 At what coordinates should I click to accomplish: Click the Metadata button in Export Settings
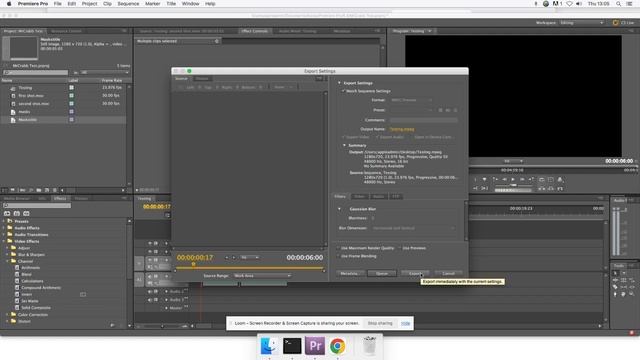350,273
